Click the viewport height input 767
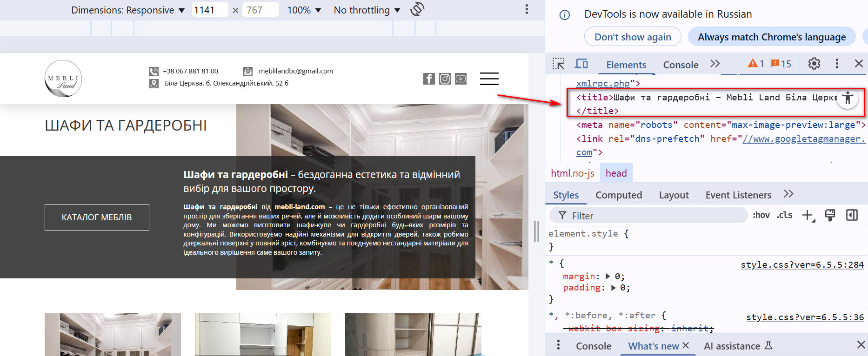This screenshot has height=356, width=868. 260,10
